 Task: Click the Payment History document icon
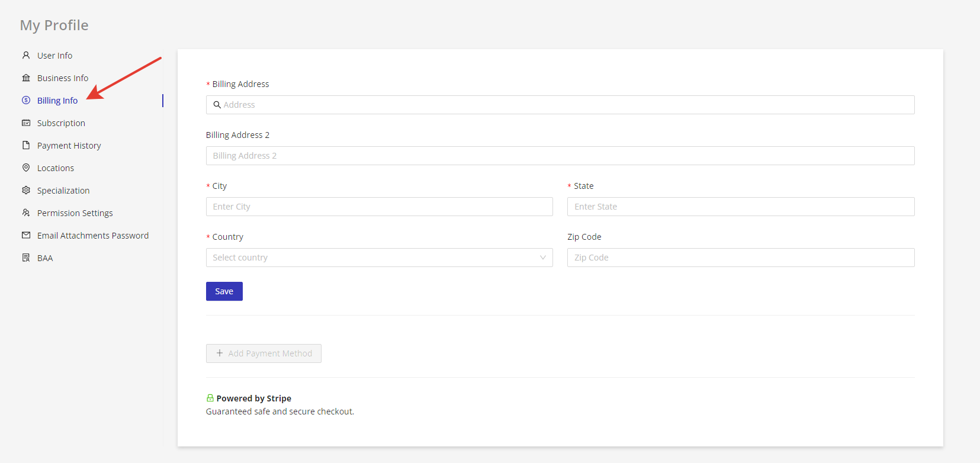pyautogui.click(x=26, y=145)
